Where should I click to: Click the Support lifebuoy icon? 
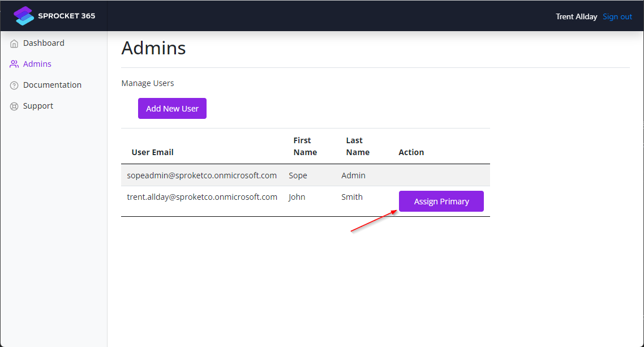pos(14,106)
